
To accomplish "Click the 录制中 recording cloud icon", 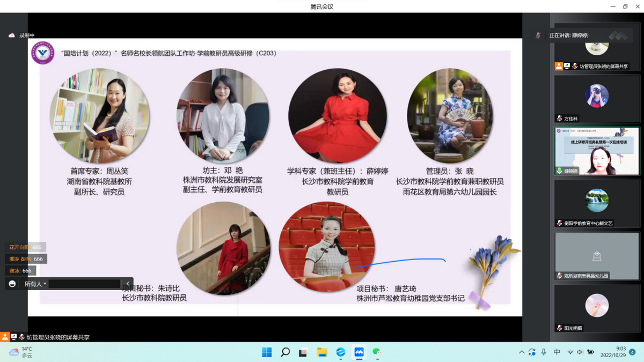I will [12, 35].
